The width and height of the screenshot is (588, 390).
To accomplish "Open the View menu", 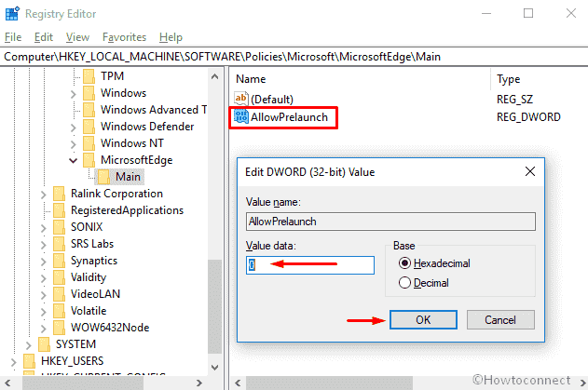I will [77, 37].
